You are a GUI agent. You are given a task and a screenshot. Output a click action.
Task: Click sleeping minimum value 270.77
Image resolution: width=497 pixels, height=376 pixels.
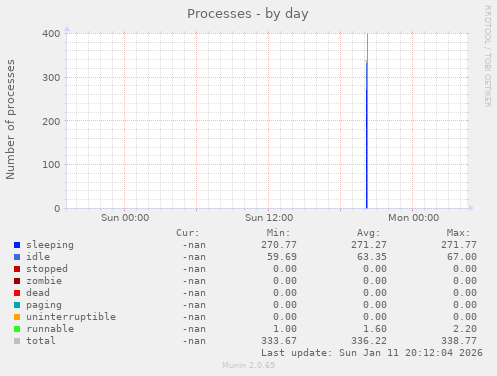279,245
